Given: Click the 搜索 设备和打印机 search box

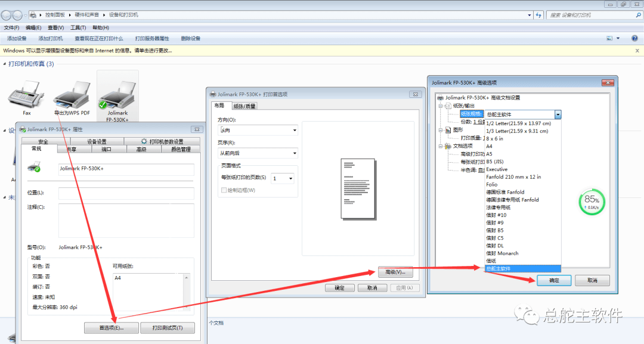Looking at the screenshot, I should pos(590,15).
